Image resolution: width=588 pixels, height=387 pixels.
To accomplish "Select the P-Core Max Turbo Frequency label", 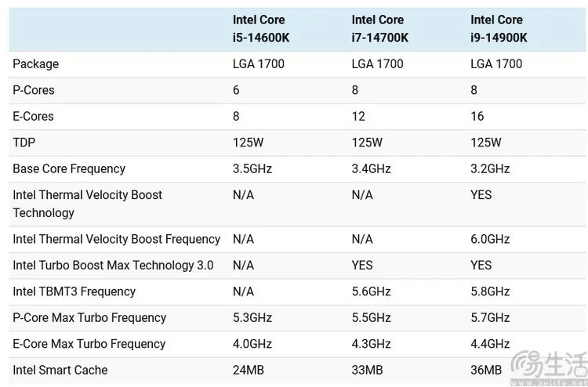I will (89, 317).
